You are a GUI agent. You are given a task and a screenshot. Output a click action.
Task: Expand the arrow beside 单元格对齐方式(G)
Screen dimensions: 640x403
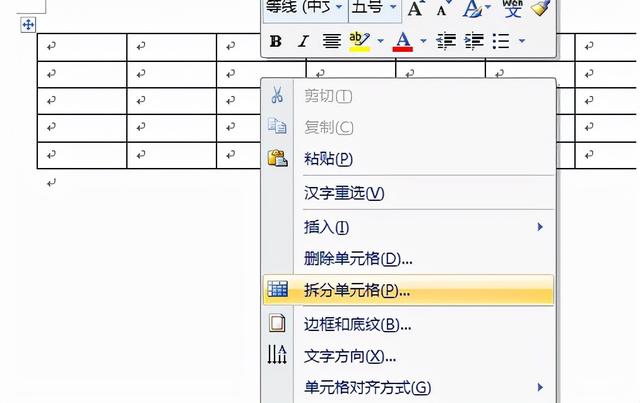540,387
